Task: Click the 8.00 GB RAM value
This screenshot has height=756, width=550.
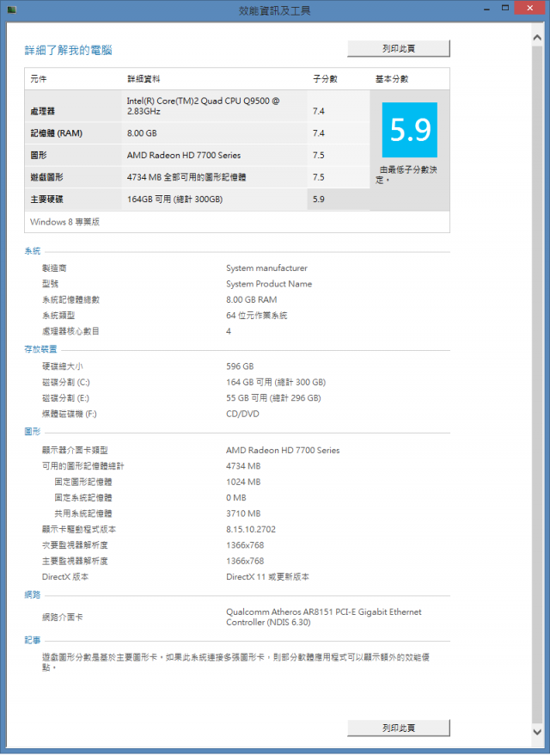Action: tap(252, 300)
